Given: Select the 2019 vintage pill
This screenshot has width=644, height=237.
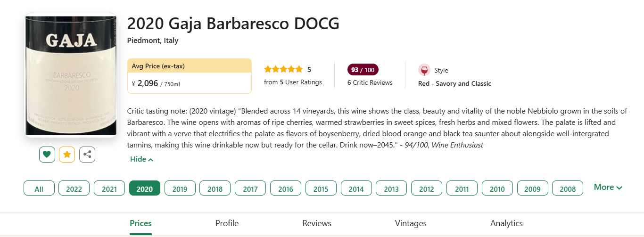Looking at the screenshot, I should click(180, 188).
